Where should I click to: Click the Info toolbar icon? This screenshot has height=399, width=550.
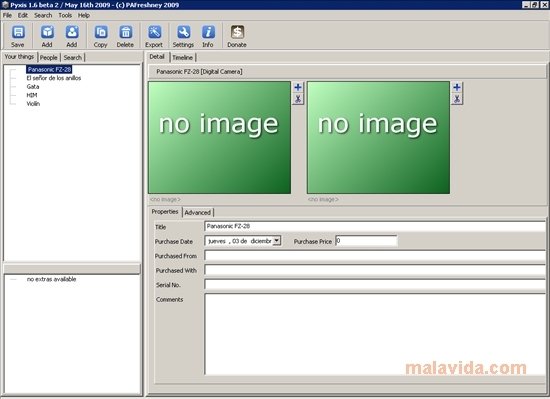click(x=208, y=32)
